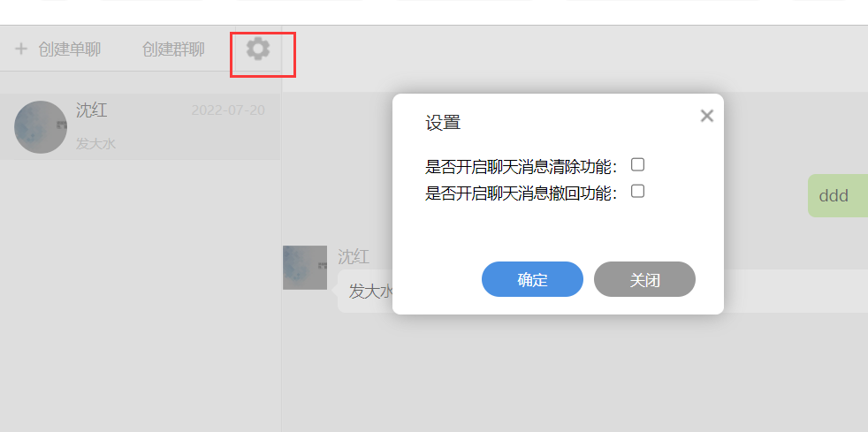Dismiss the dialog with the 关闭 button
This screenshot has width=868, height=432.
point(645,279)
